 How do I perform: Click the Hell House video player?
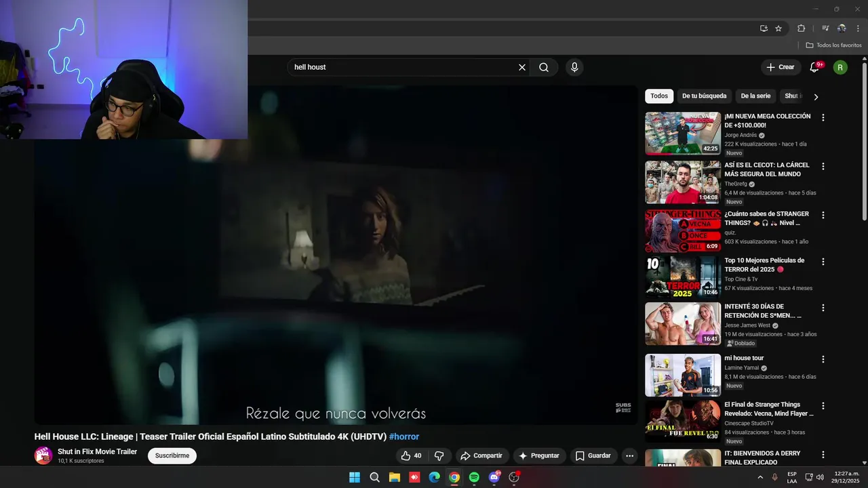pos(336,255)
